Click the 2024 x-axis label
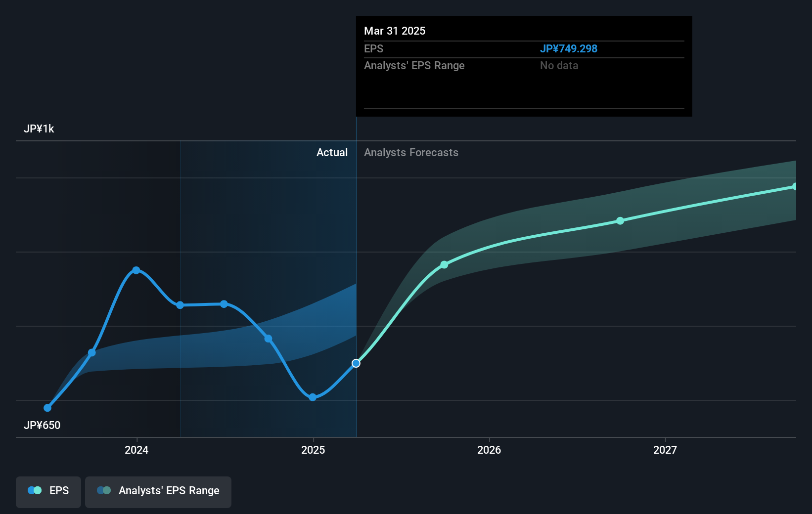 click(136, 450)
